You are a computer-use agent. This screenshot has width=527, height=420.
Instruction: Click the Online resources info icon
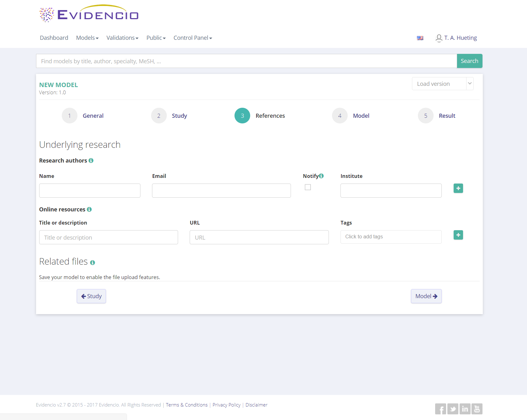tap(89, 210)
